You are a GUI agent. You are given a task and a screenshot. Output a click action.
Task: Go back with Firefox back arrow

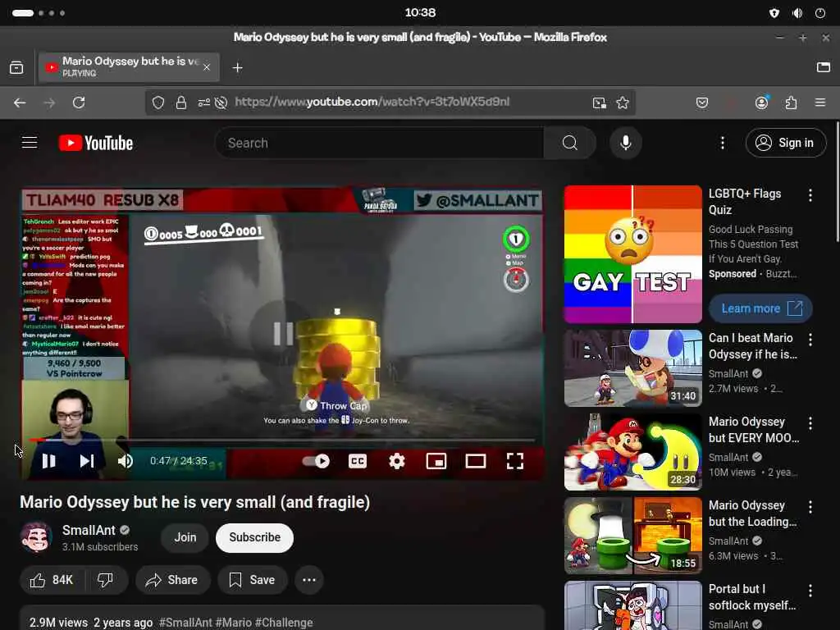20,103
